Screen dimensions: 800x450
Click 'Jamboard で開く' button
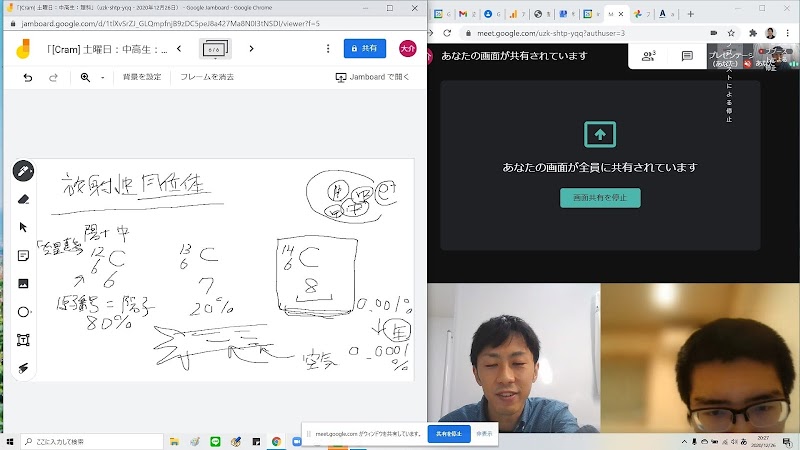[372, 77]
